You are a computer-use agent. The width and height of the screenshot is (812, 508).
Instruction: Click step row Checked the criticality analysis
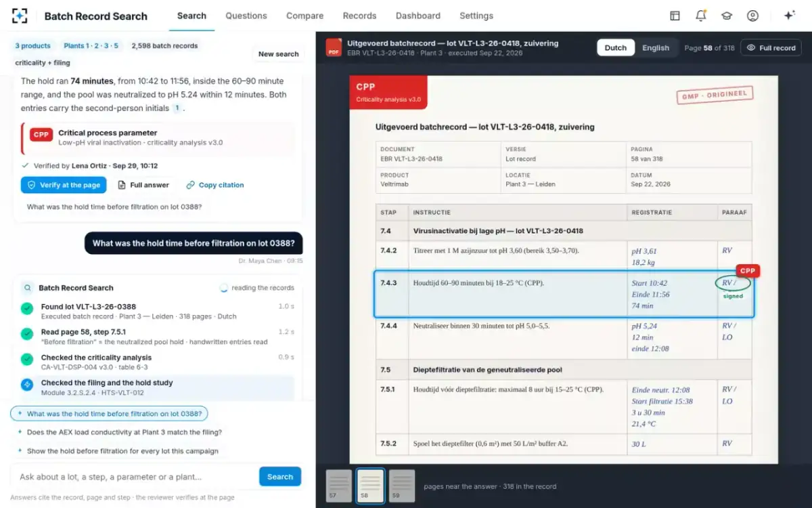[158, 362]
